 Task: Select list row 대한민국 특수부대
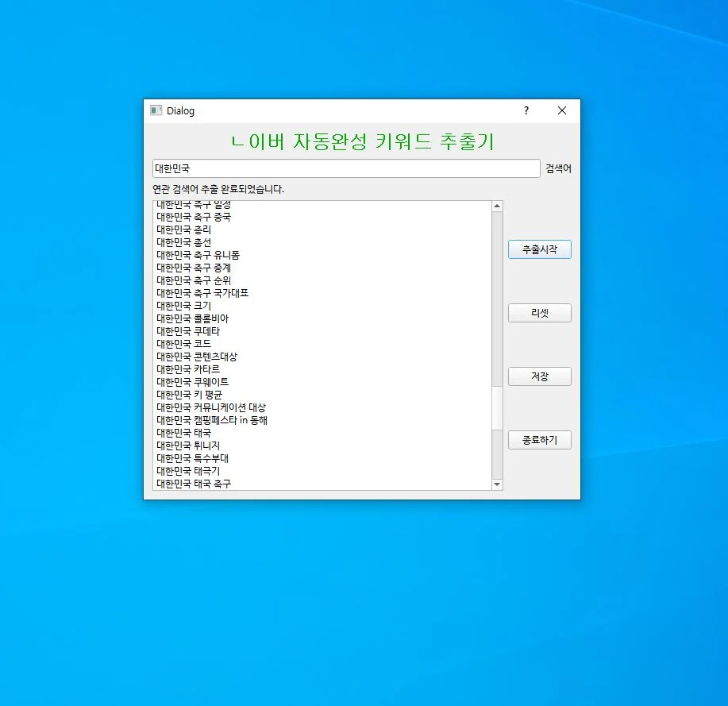[322, 458]
